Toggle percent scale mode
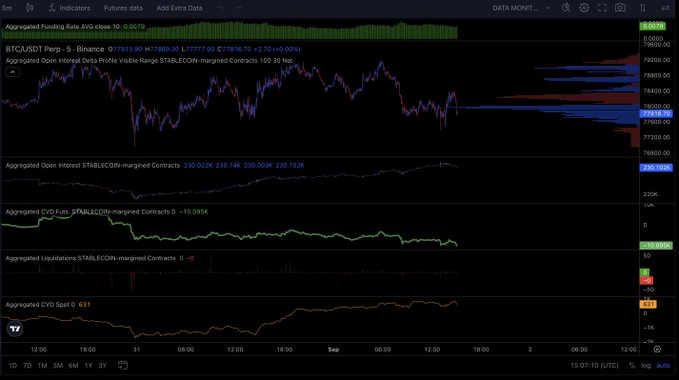Image resolution: width=679 pixels, height=380 pixels. click(632, 366)
